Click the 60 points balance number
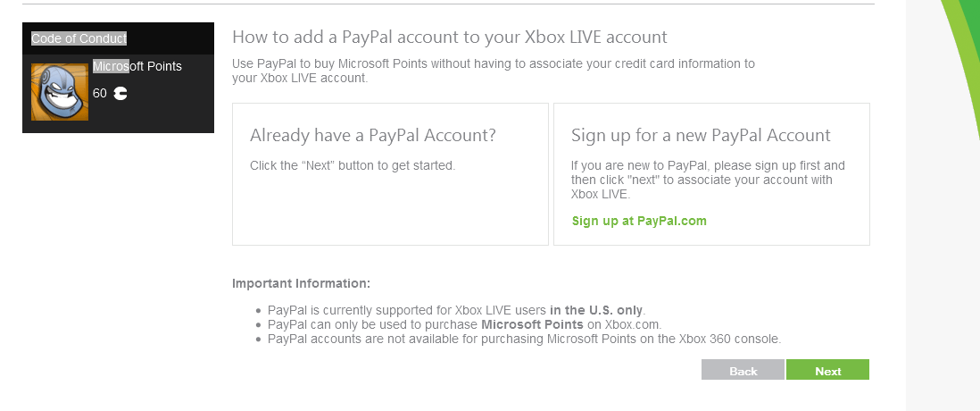980x411 pixels. click(x=99, y=94)
